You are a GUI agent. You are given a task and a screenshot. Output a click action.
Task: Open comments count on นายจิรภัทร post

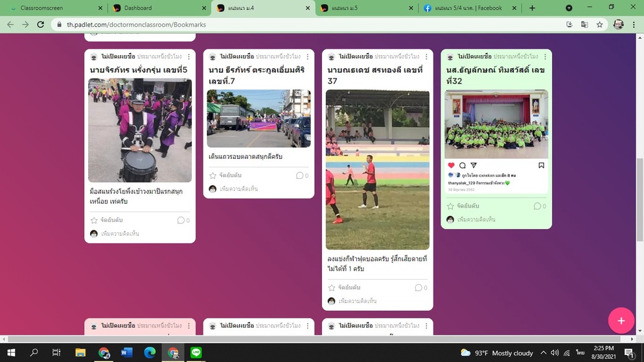click(x=183, y=221)
